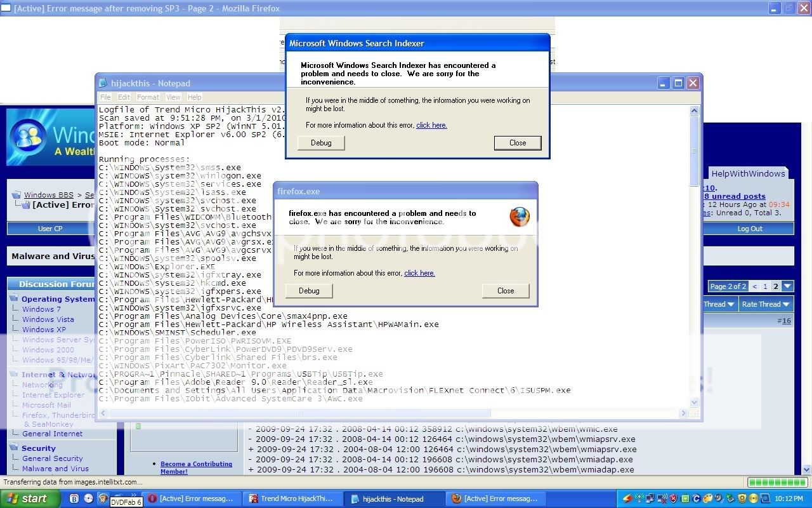Image resolution: width=812 pixels, height=508 pixels.
Task: Switch to the Trend Micro HijackThis taskbar button
Action: (293, 498)
